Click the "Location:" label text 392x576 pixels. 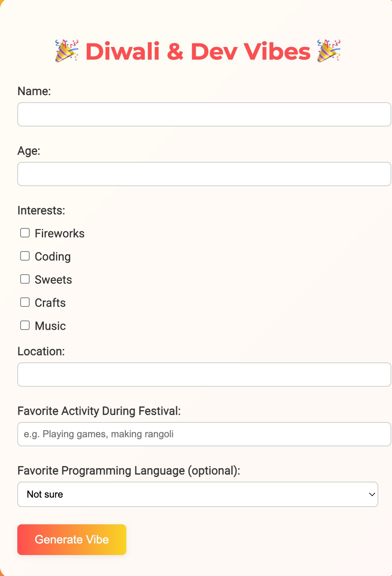click(41, 352)
